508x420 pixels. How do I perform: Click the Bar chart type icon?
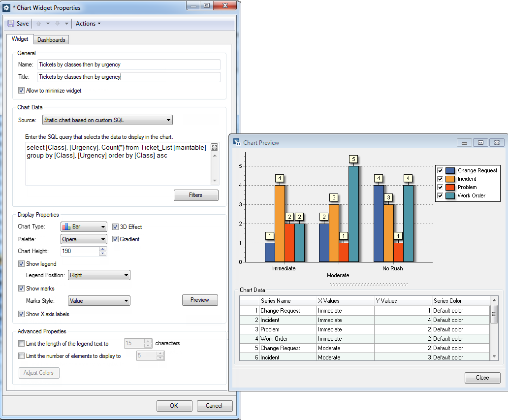pos(66,226)
